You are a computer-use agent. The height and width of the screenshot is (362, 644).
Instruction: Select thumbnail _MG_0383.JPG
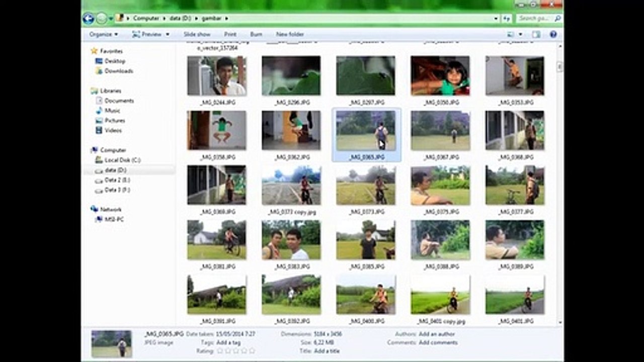coord(291,240)
